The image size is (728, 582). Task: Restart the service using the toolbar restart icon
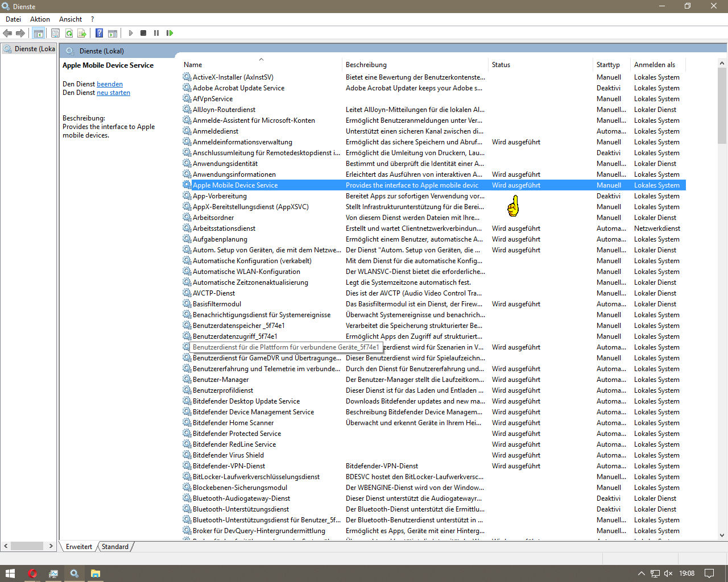(x=169, y=33)
